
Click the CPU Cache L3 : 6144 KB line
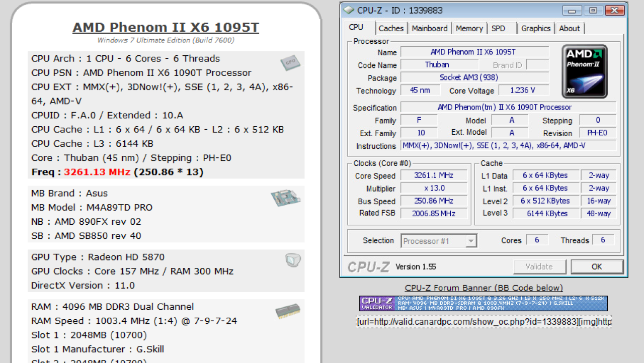(92, 143)
